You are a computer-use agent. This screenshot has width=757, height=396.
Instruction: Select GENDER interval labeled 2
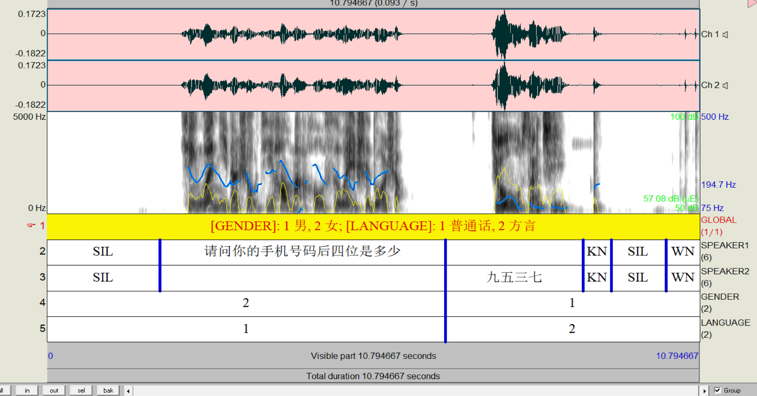pyautogui.click(x=246, y=303)
